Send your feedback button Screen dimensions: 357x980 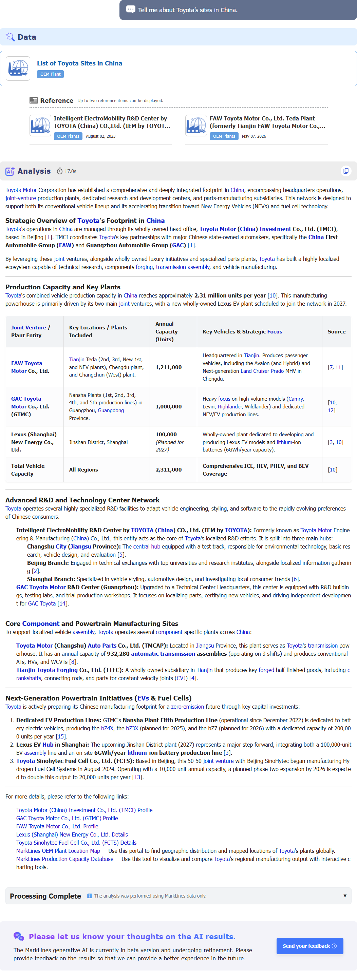[x=310, y=946]
